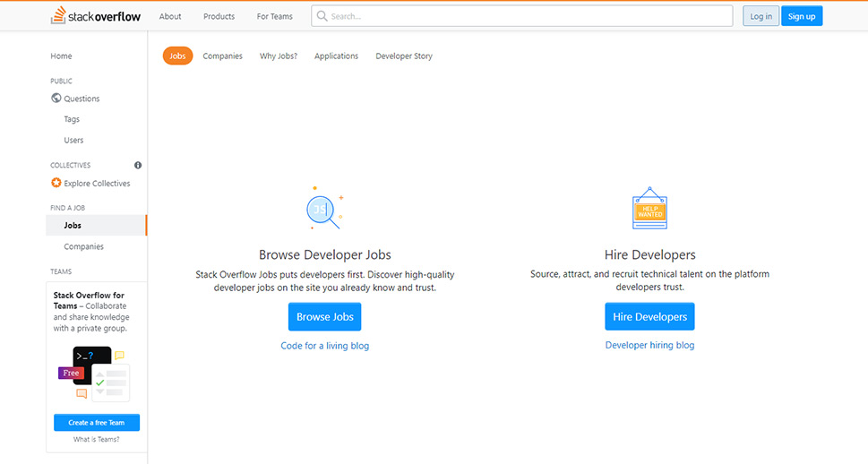Image resolution: width=868 pixels, height=464 pixels.
Task: Click the search magnifier icon
Action: pyautogui.click(x=322, y=16)
